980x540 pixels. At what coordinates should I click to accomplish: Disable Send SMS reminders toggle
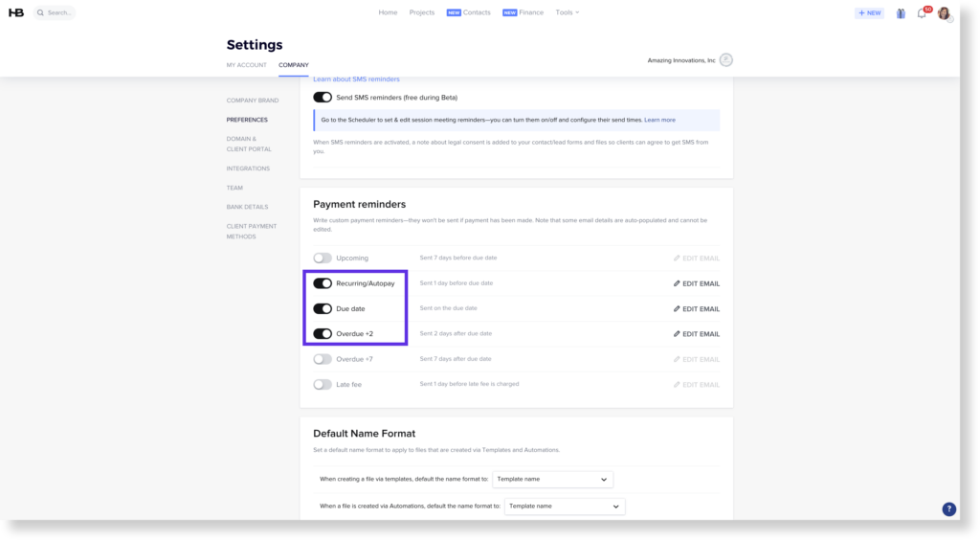tap(323, 97)
